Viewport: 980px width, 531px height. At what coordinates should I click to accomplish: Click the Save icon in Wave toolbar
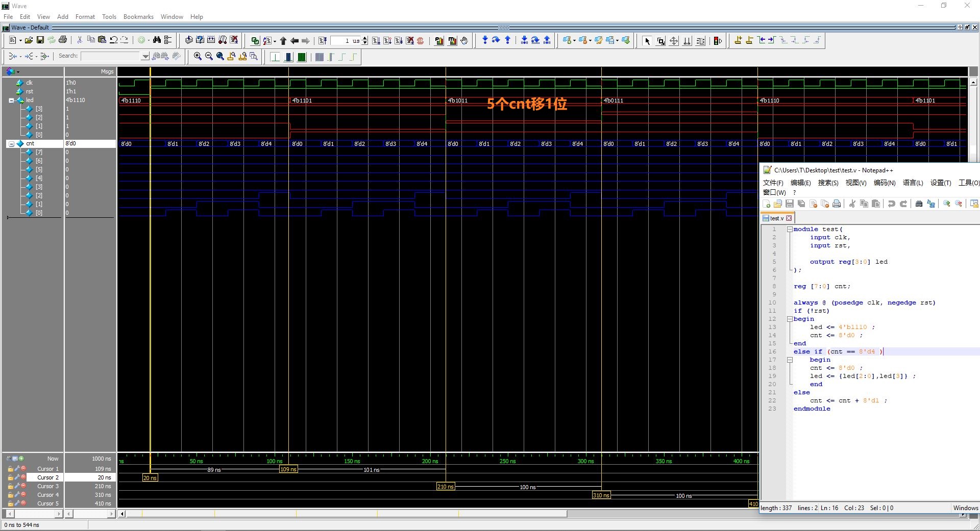click(x=40, y=40)
